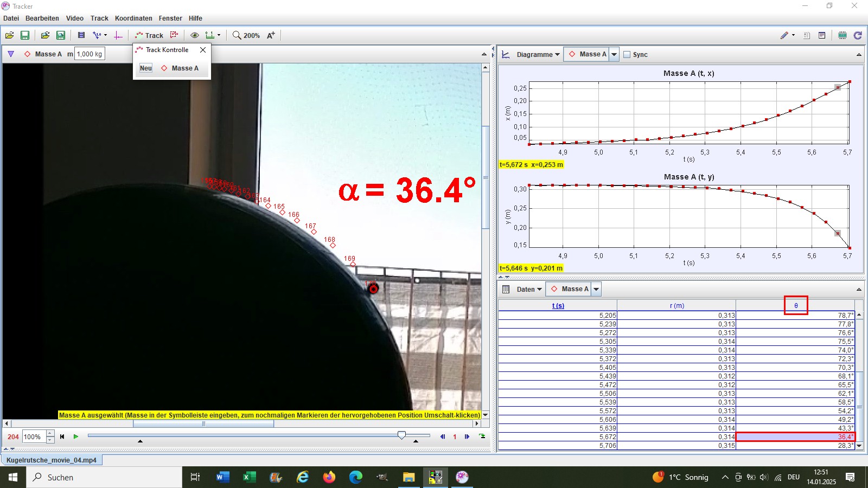Image resolution: width=868 pixels, height=488 pixels.
Task: Click the r(m) column header
Action: click(x=676, y=306)
